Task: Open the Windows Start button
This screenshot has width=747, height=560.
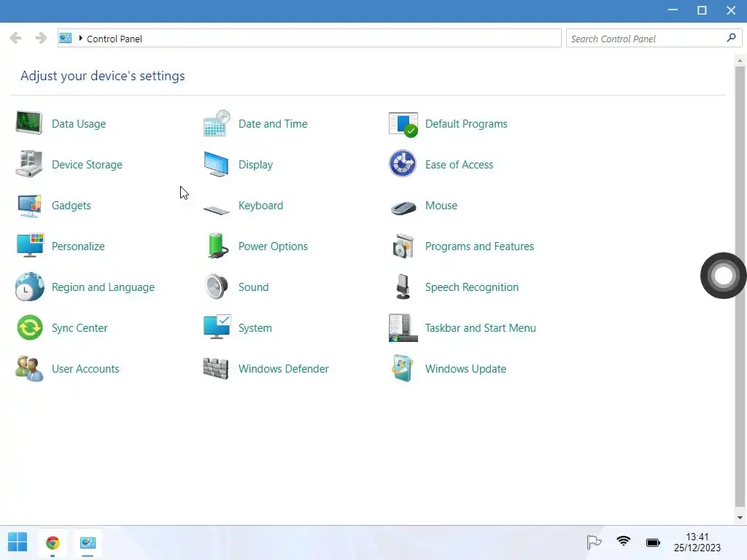Action: point(18,542)
